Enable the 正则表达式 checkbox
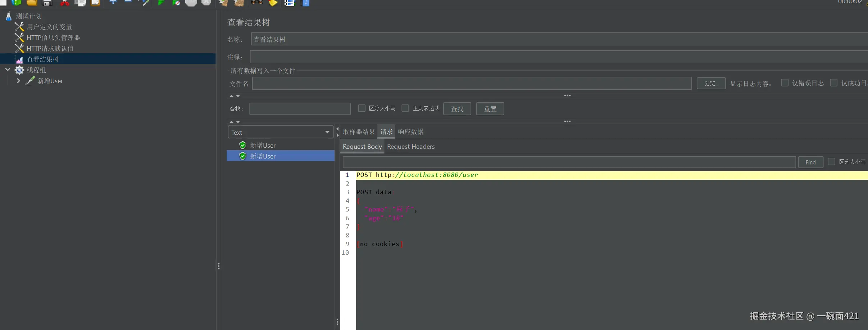The height and width of the screenshot is (330, 868). [405, 108]
